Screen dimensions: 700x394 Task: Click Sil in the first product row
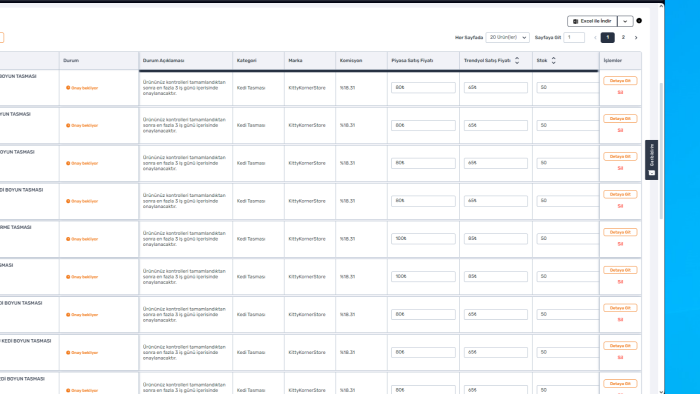pos(620,92)
